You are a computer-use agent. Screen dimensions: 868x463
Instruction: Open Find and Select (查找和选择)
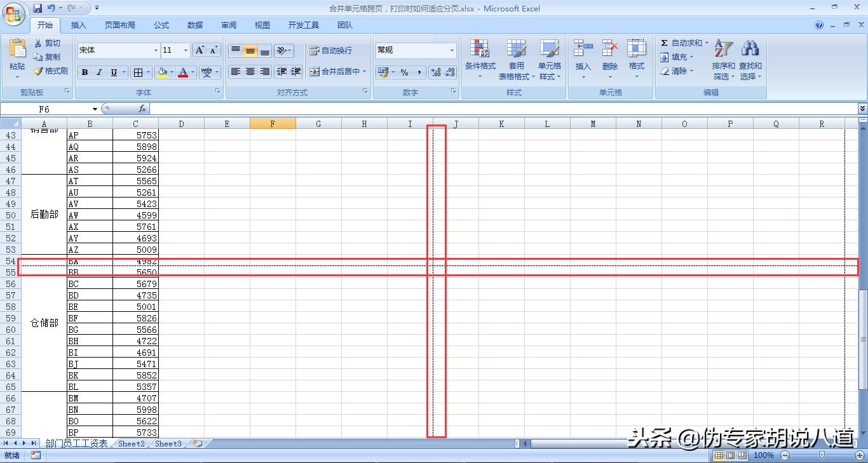(750, 59)
